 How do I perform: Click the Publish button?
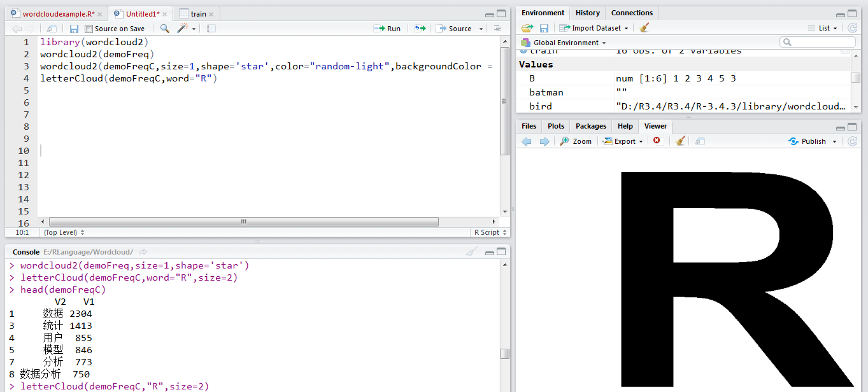click(x=808, y=141)
